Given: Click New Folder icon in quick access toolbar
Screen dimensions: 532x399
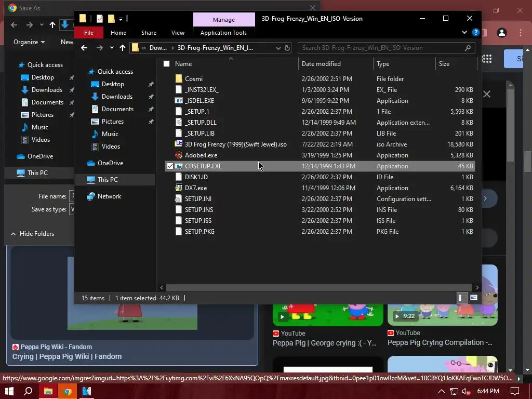Looking at the screenshot, I should (x=111, y=19).
